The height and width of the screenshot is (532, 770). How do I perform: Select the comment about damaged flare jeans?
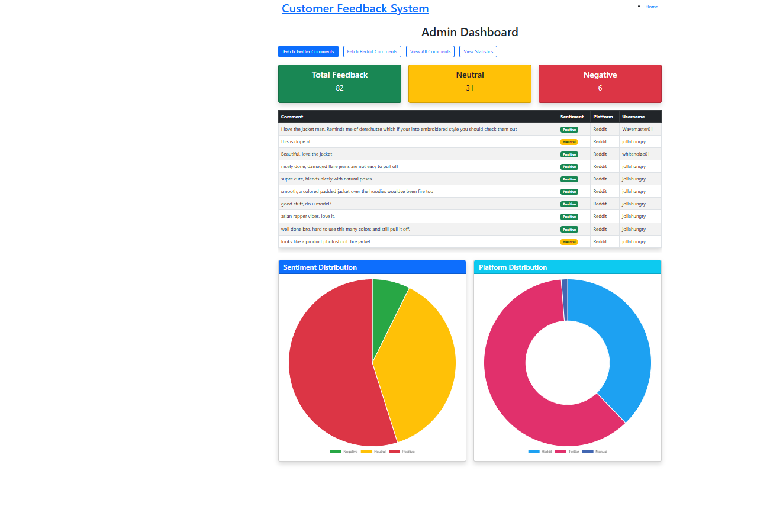pyautogui.click(x=340, y=166)
